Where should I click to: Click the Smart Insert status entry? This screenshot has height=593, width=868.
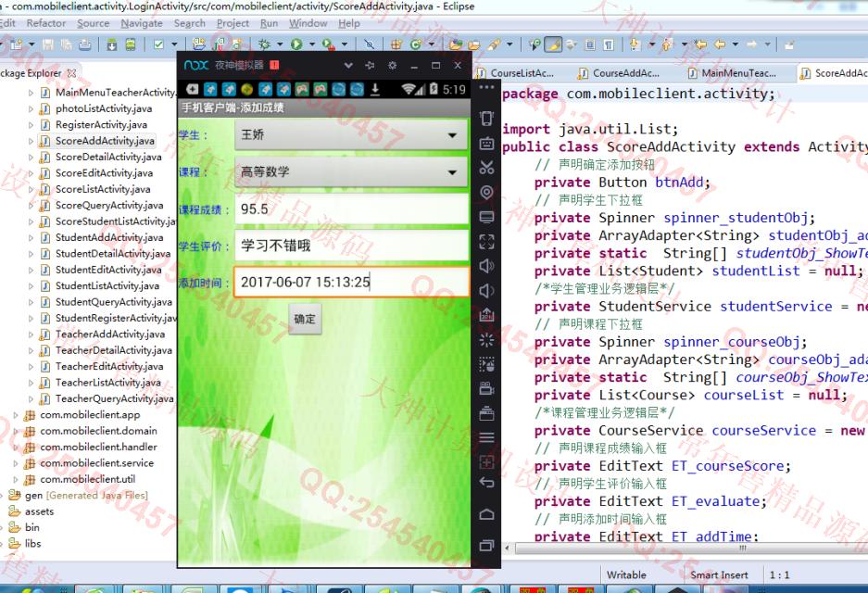[x=719, y=575]
